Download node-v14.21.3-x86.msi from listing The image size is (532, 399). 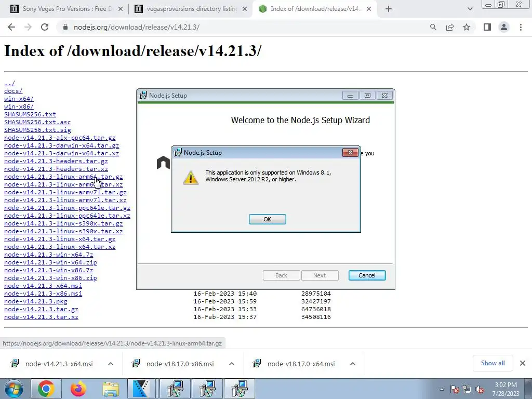tap(43, 294)
